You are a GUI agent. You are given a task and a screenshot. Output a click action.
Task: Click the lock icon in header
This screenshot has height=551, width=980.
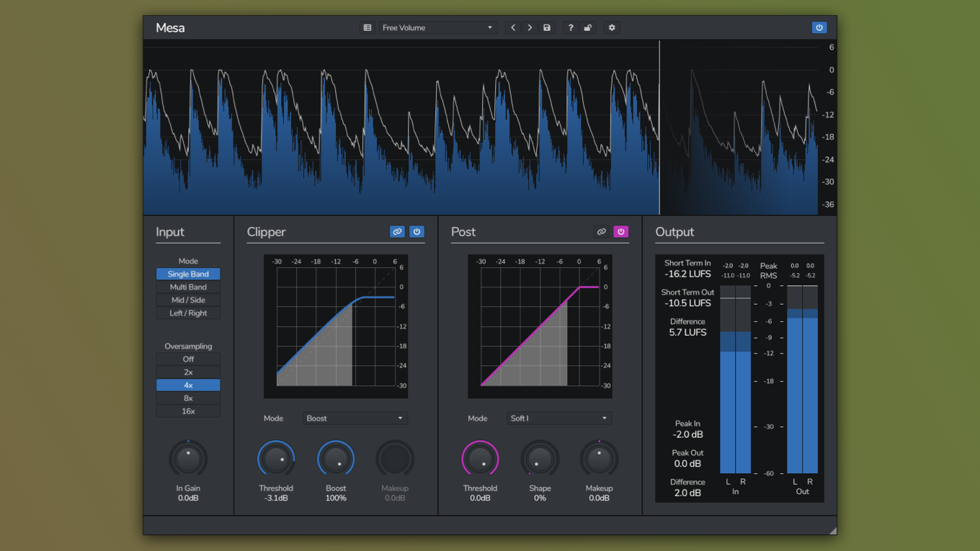pos(588,27)
